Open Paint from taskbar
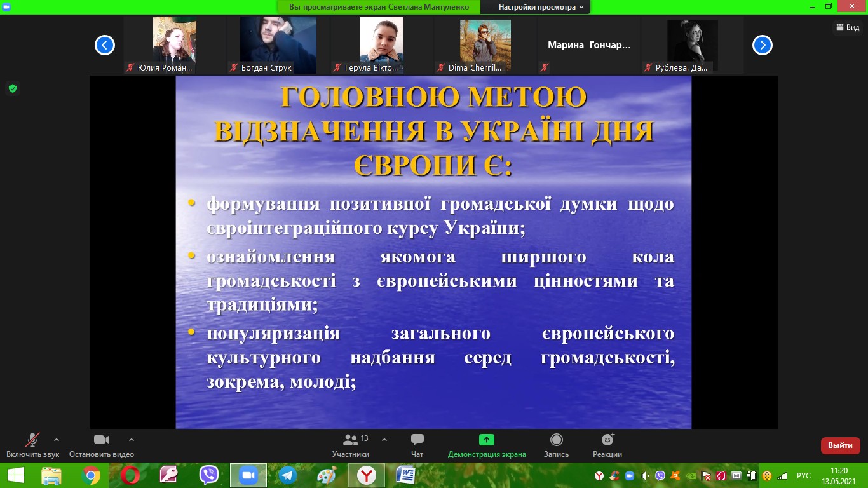This screenshot has height=488, width=868. point(327,475)
